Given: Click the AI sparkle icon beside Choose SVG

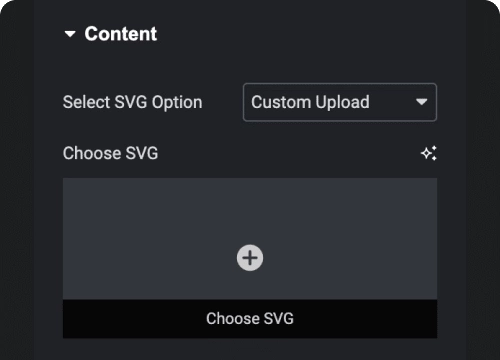Looking at the screenshot, I should point(429,153).
